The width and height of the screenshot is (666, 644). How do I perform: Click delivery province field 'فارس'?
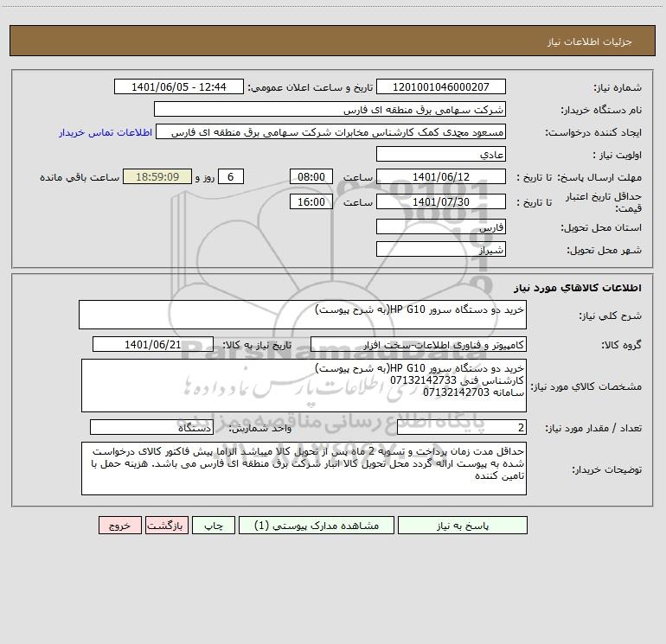pyautogui.click(x=441, y=226)
